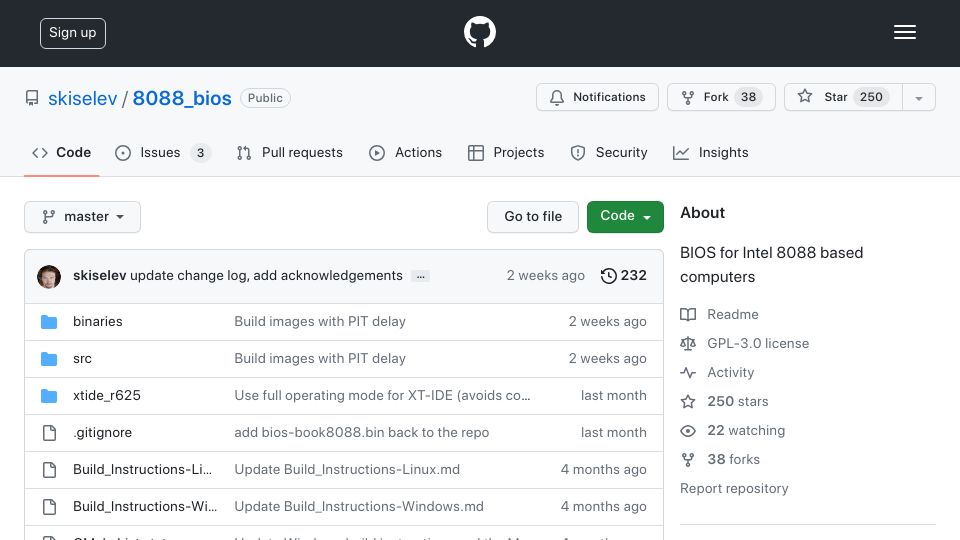
Task: Click the fork icon beside 38 forks
Action: (688, 460)
